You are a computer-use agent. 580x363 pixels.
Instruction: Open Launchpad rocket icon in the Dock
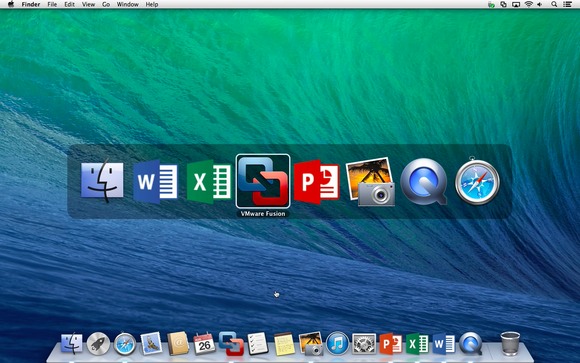click(98, 343)
